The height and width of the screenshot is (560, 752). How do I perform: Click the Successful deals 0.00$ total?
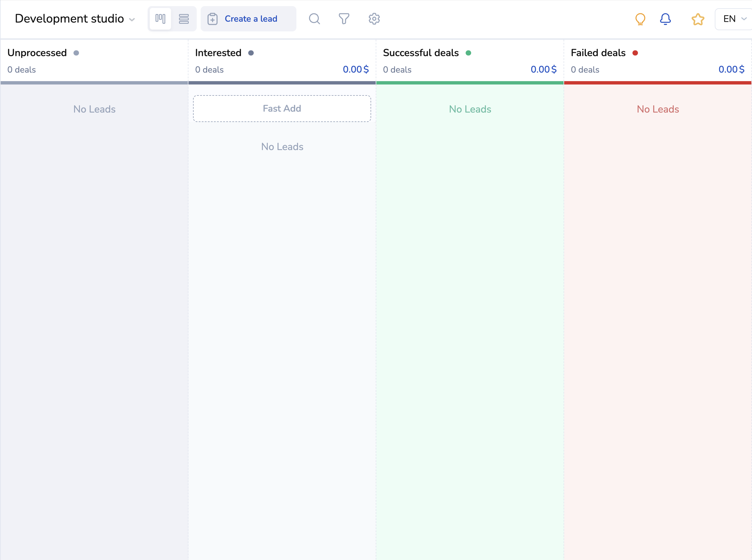pyautogui.click(x=543, y=70)
